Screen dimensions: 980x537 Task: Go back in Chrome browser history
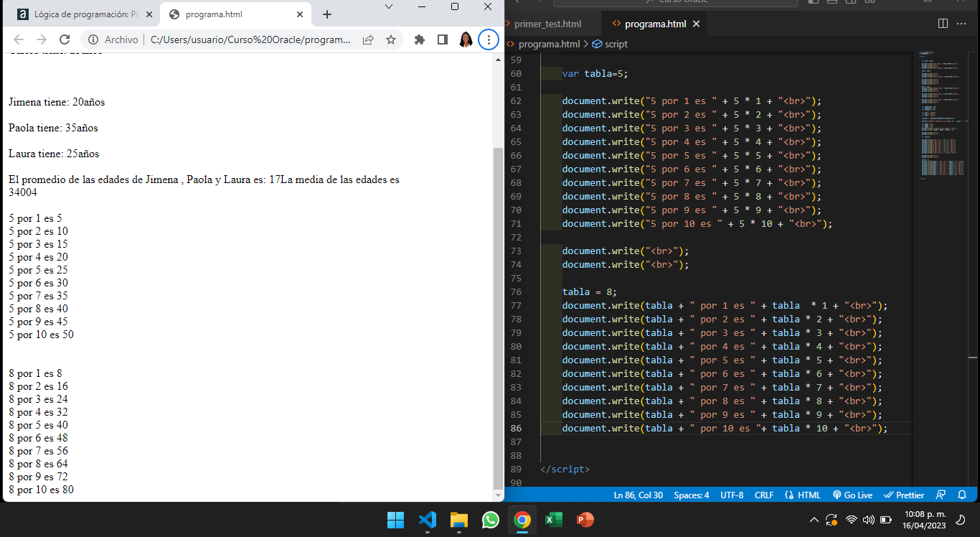point(19,39)
